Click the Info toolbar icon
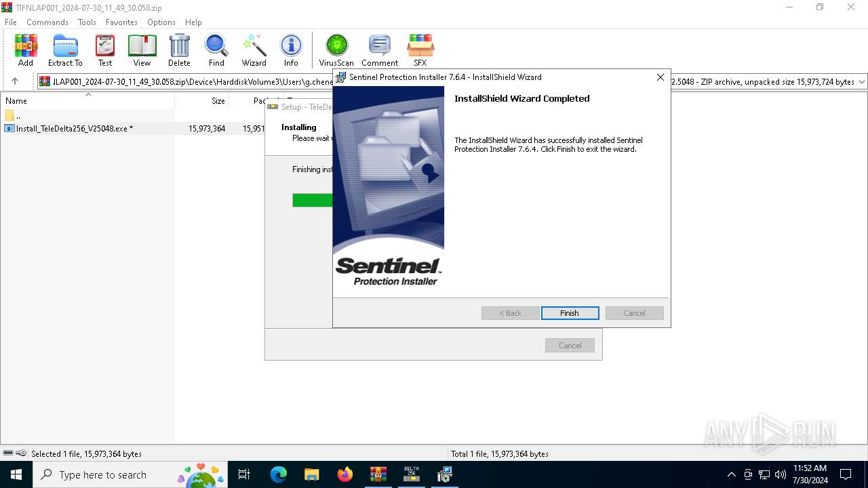This screenshot has width=868, height=488. 291,50
